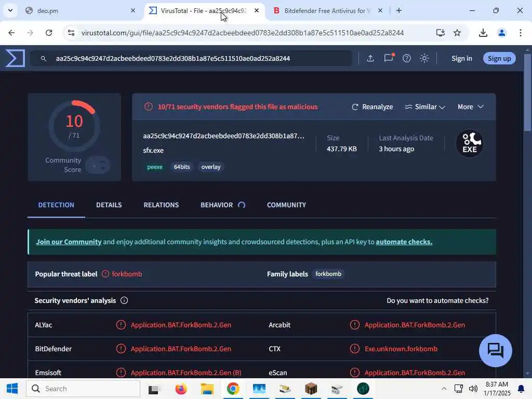Open the Chrome downloads icon
532x399 pixels.
click(483, 33)
